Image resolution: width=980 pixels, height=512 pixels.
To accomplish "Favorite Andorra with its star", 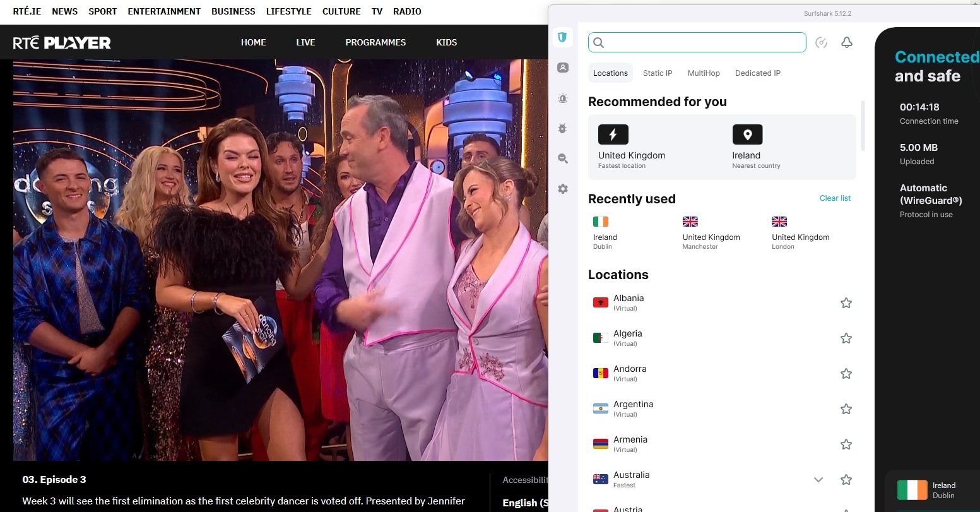I will pos(846,374).
